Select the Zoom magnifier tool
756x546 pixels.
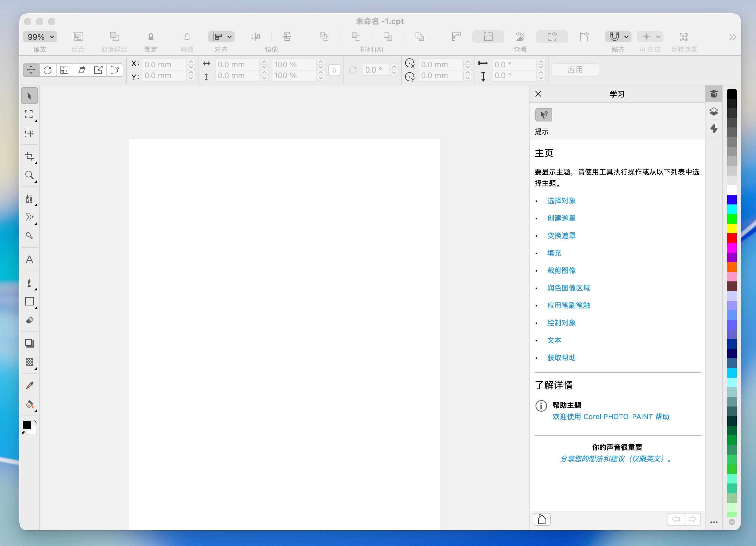coord(29,175)
